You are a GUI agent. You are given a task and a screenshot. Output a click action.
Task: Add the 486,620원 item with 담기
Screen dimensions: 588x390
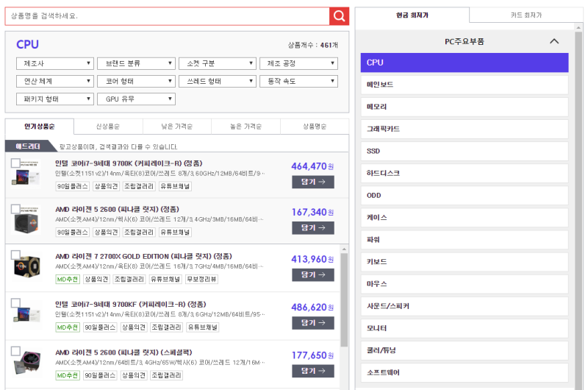click(313, 323)
